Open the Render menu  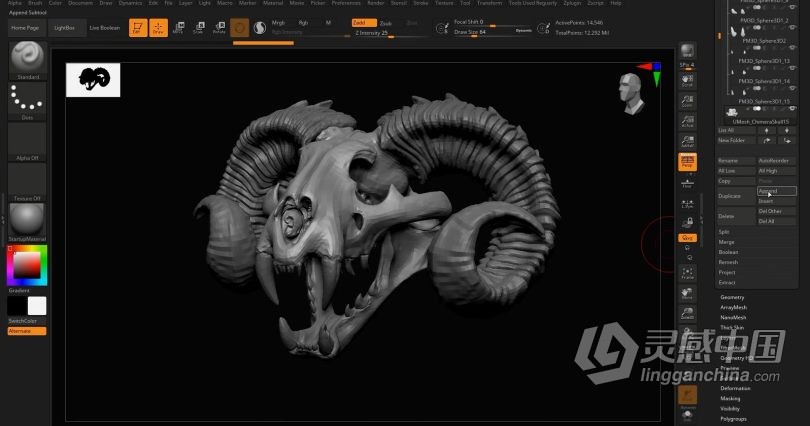coord(376,3)
